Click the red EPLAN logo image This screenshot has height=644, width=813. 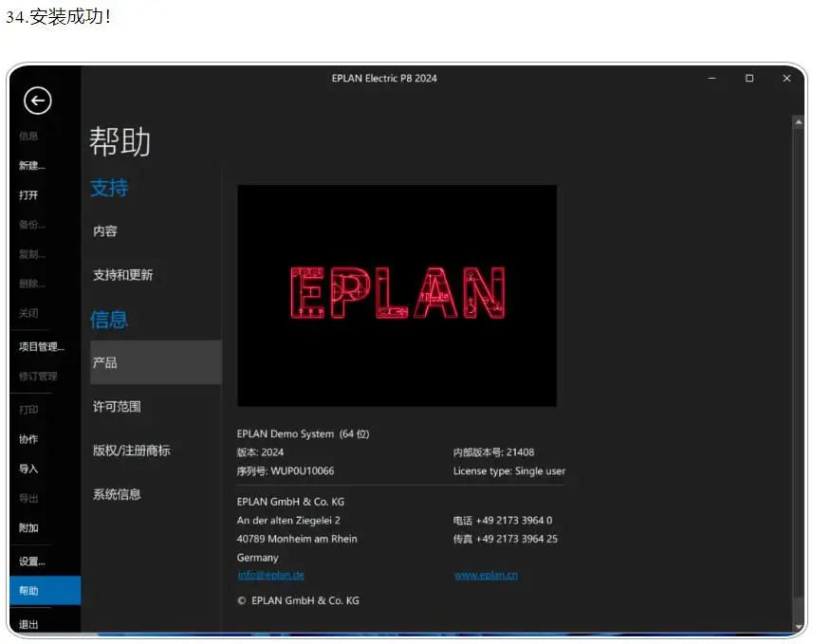pyautogui.click(x=397, y=296)
